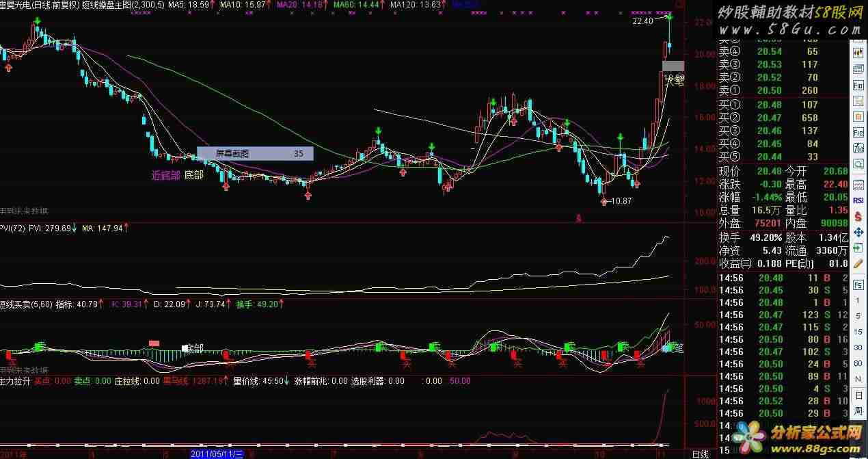
Task: Click the MA20: 14.18 label
Action: point(299,5)
